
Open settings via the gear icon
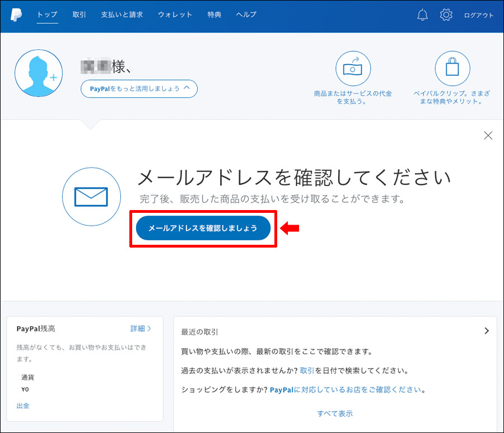[x=446, y=15]
